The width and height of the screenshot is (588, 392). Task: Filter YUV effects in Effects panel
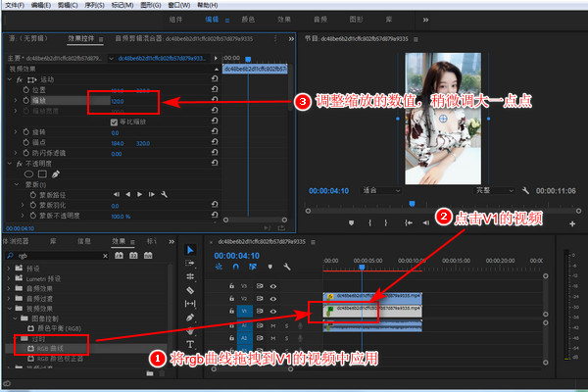click(x=148, y=256)
